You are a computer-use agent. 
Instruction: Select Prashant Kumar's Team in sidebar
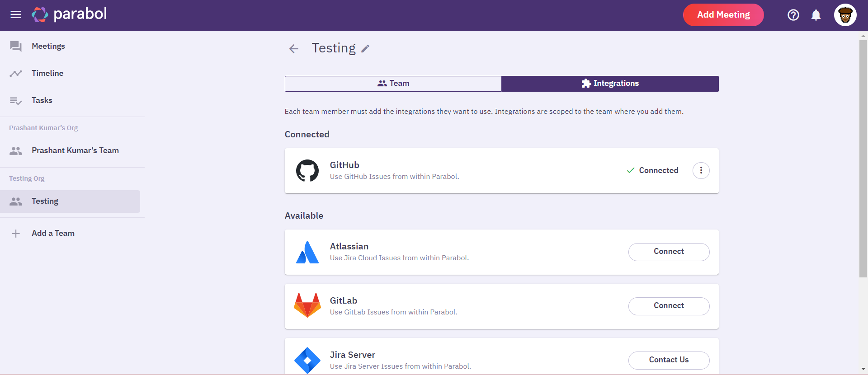pos(70,150)
